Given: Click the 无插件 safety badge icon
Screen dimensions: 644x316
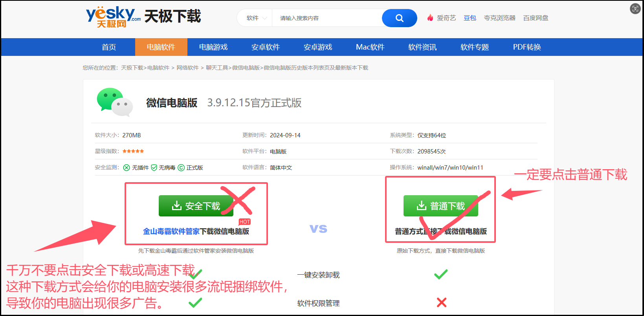Looking at the screenshot, I should (x=127, y=168).
